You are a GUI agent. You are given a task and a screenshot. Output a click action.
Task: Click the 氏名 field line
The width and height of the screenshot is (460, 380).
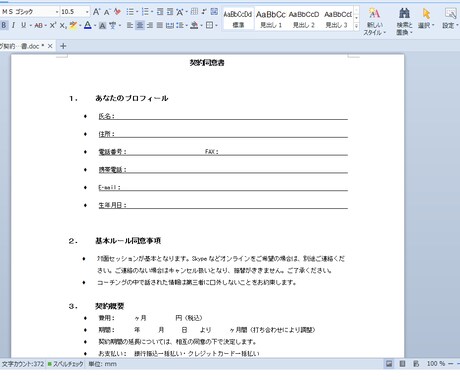[223, 116]
